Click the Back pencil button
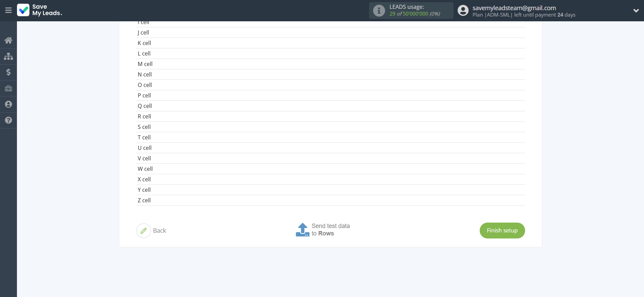The height and width of the screenshot is (297, 644). pos(151,230)
